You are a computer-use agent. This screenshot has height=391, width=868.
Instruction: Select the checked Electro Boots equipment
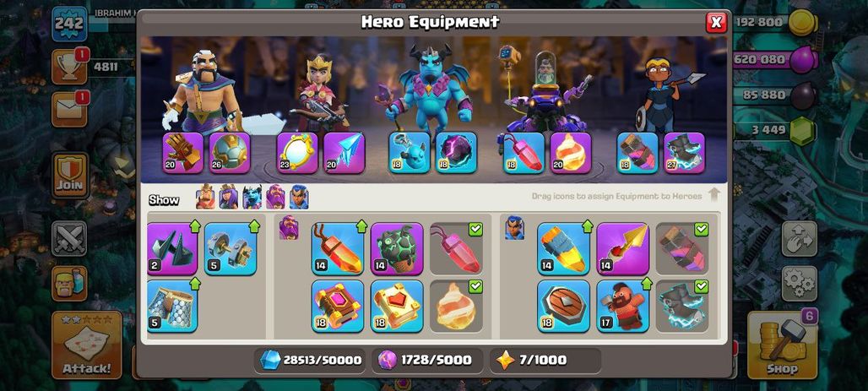pos(682,307)
